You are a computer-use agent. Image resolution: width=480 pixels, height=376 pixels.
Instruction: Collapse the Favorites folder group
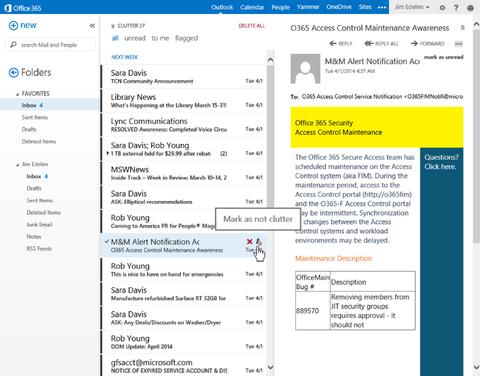pyautogui.click(x=18, y=94)
